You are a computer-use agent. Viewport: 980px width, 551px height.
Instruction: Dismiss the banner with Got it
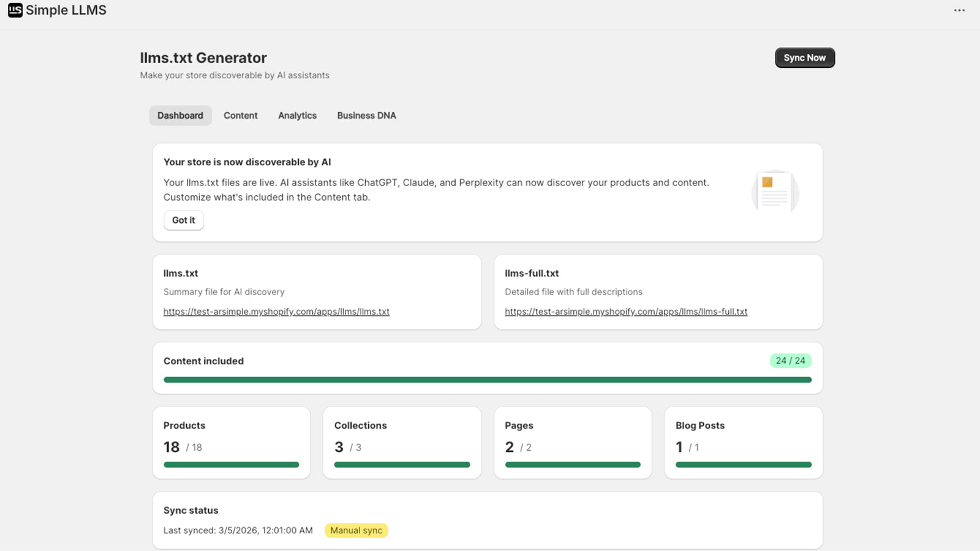pos(183,220)
